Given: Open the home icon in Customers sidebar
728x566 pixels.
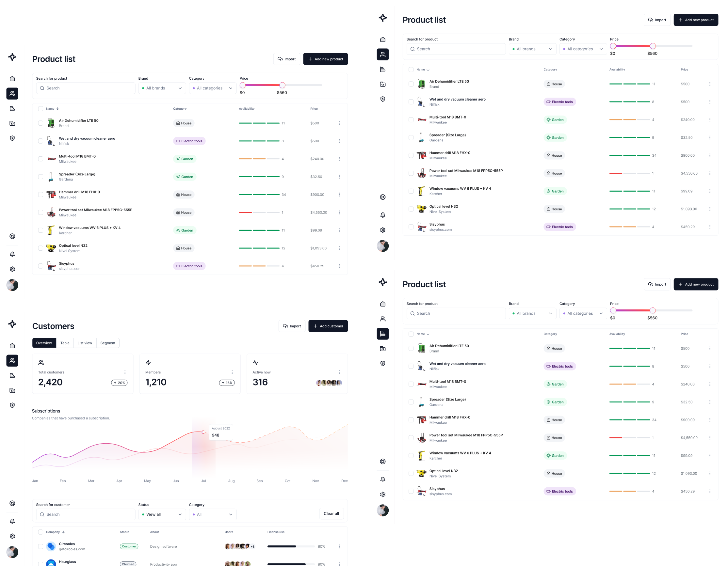Looking at the screenshot, I should coord(12,346).
